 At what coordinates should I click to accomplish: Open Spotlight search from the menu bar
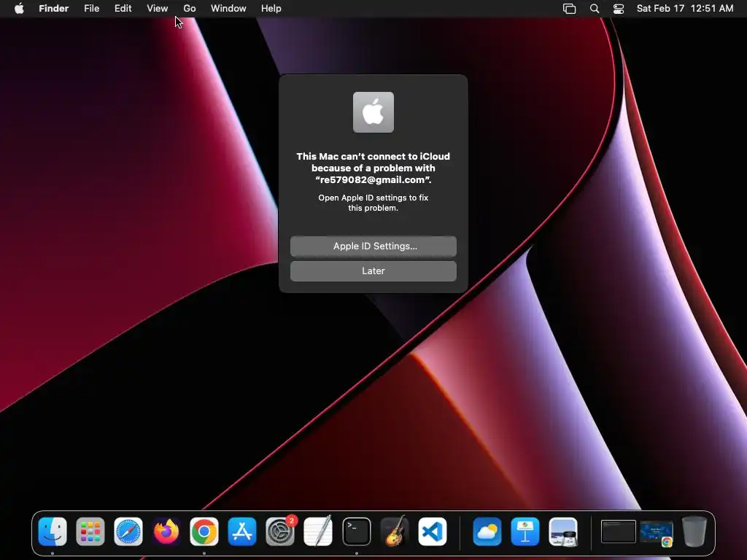(x=595, y=9)
